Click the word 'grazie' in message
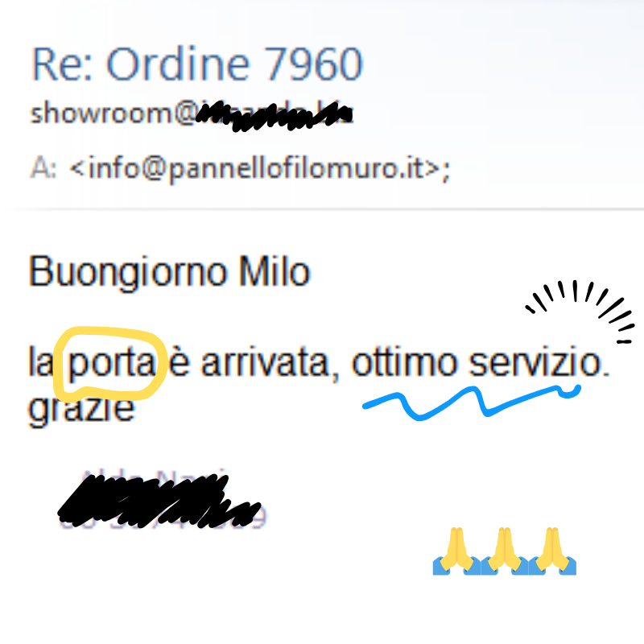 tap(81, 409)
